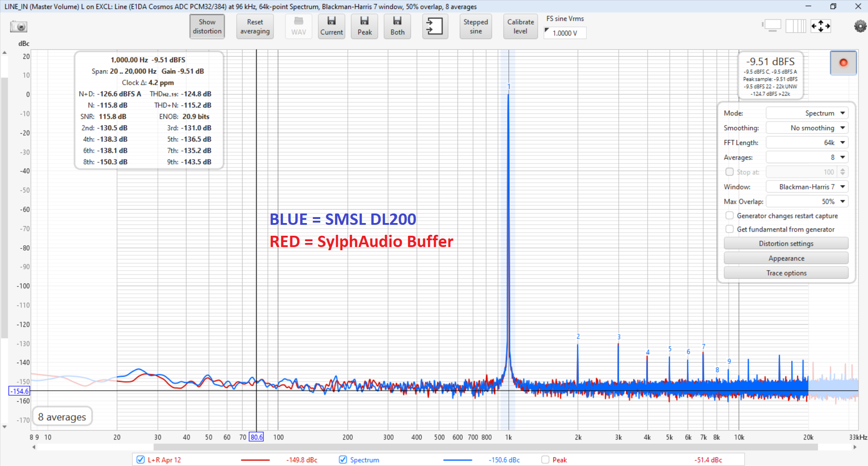The image size is (868, 466).
Task: Click the Stop at value stepper
Action: 843,172
